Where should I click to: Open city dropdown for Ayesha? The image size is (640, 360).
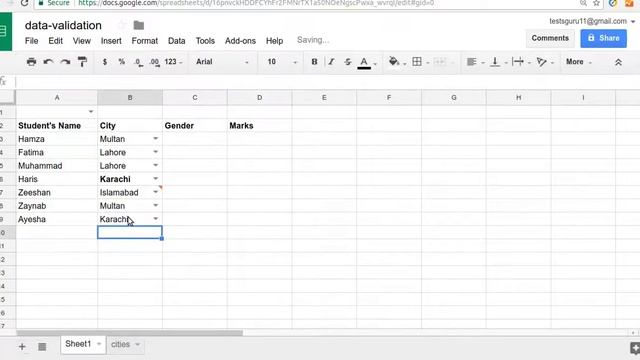point(156,219)
